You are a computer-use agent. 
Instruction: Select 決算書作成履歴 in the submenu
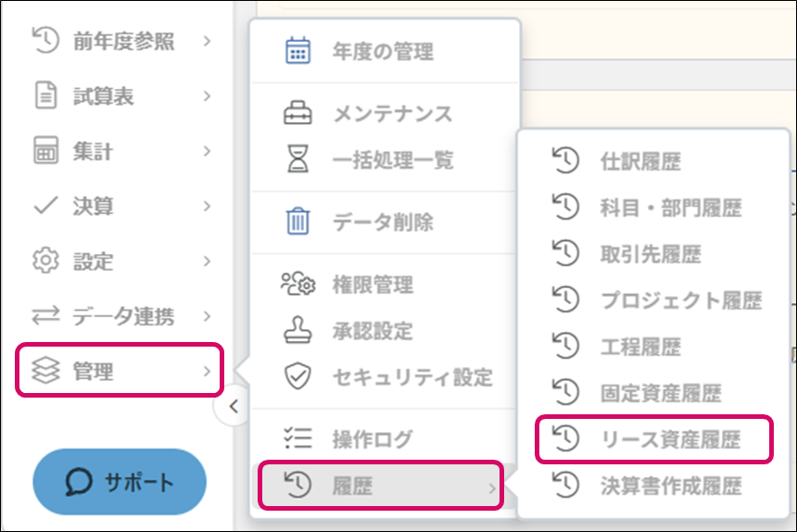pos(671,485)
